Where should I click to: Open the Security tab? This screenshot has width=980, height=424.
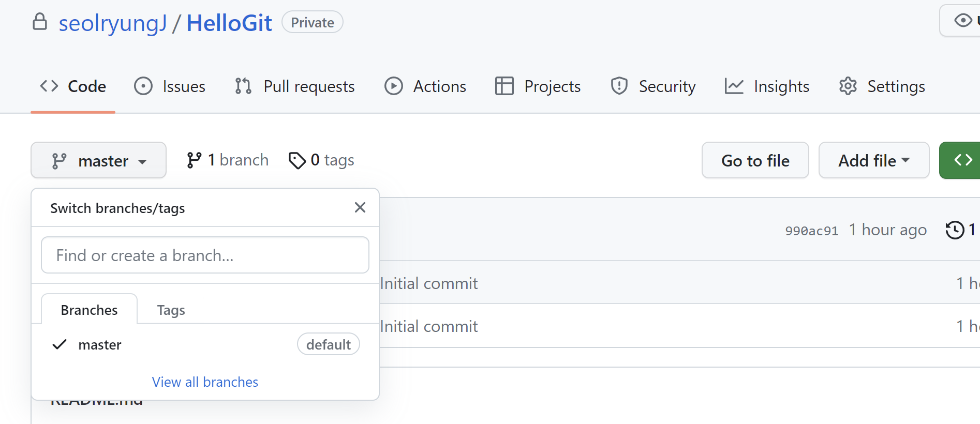pos(652,86)
